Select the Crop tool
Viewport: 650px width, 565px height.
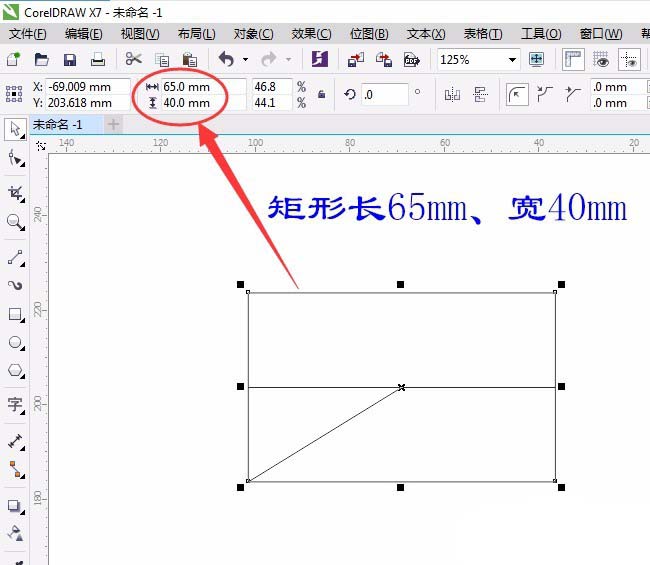(15, 193)
